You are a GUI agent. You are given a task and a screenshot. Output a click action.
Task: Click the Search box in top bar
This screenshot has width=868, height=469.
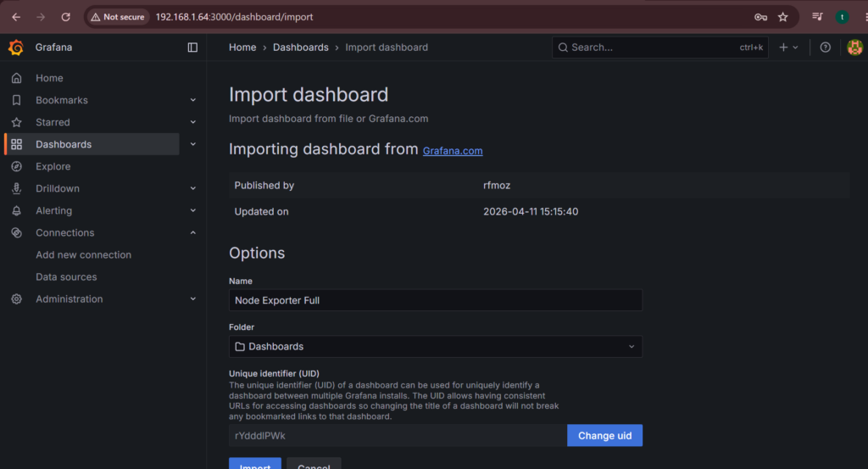[x=659, y=47]
